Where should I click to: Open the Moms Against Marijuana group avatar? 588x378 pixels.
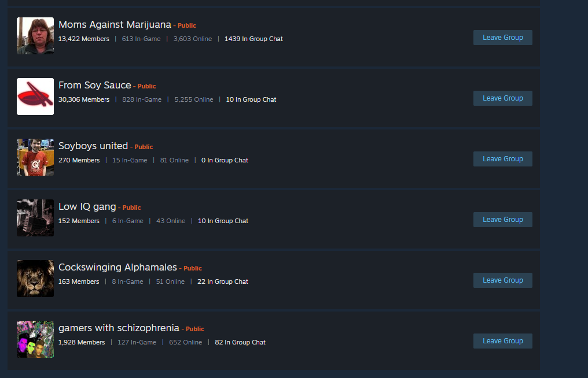(35, 36)
